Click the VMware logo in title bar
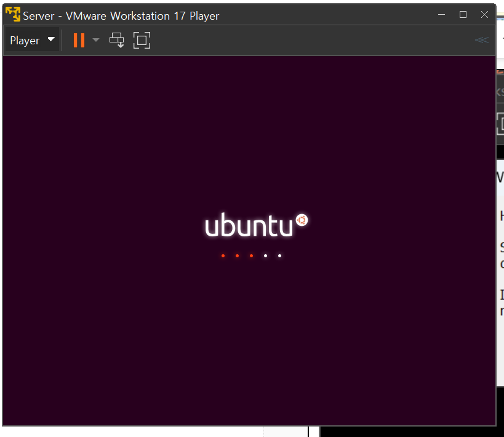Screen dimensions: 504x437 tap(13, 15)
